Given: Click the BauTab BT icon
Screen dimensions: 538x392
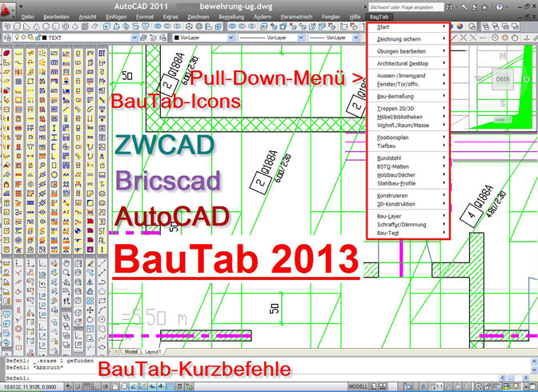Looking at the screenshot, I should point(102,53).
